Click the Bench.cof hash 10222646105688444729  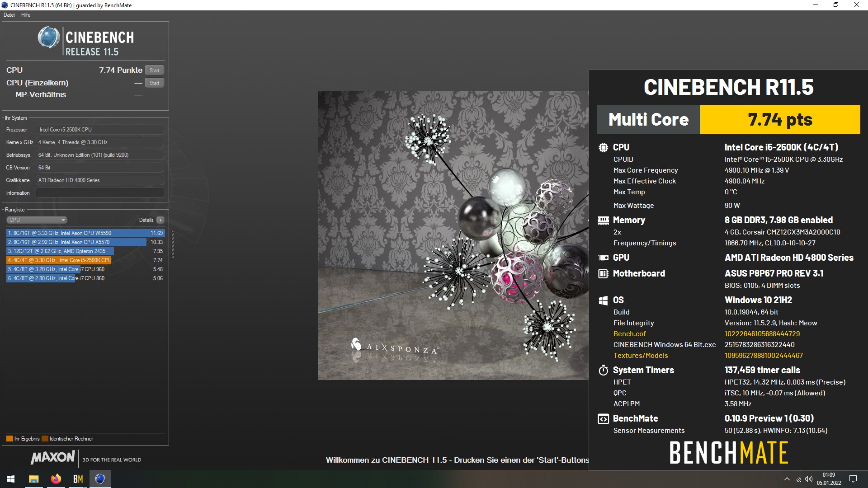coord(762,334)
